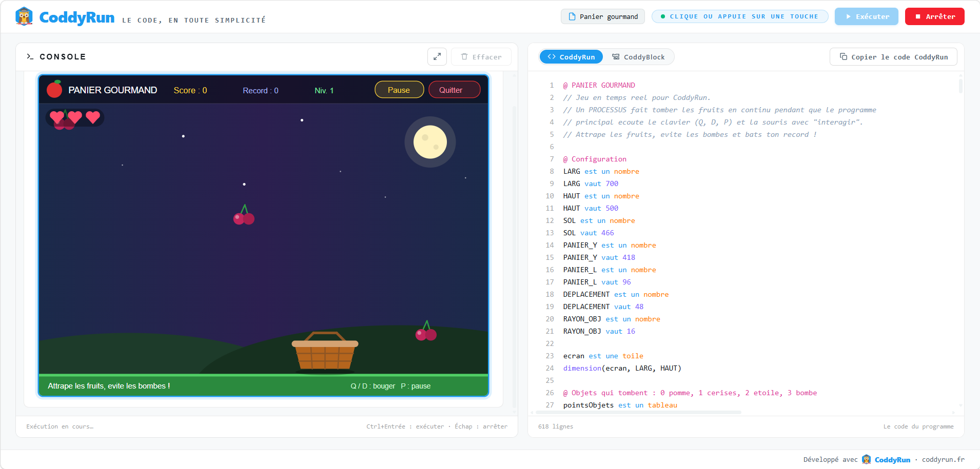
Task: Click the CONSOLE panel heading
Action: pos(63,57)
